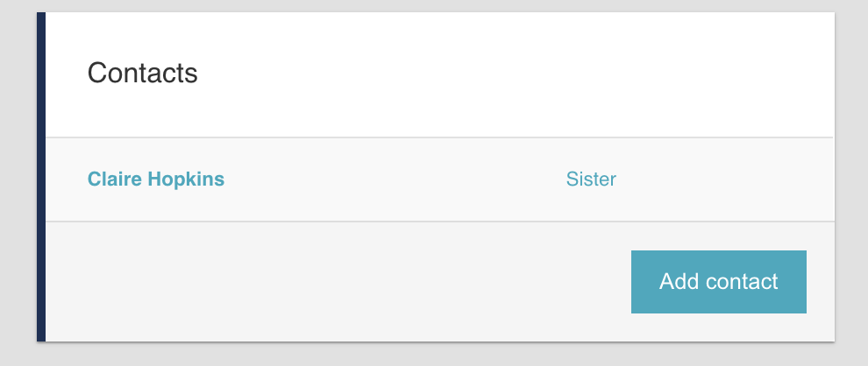Click the dark navy left border bar

pos(41,175)
